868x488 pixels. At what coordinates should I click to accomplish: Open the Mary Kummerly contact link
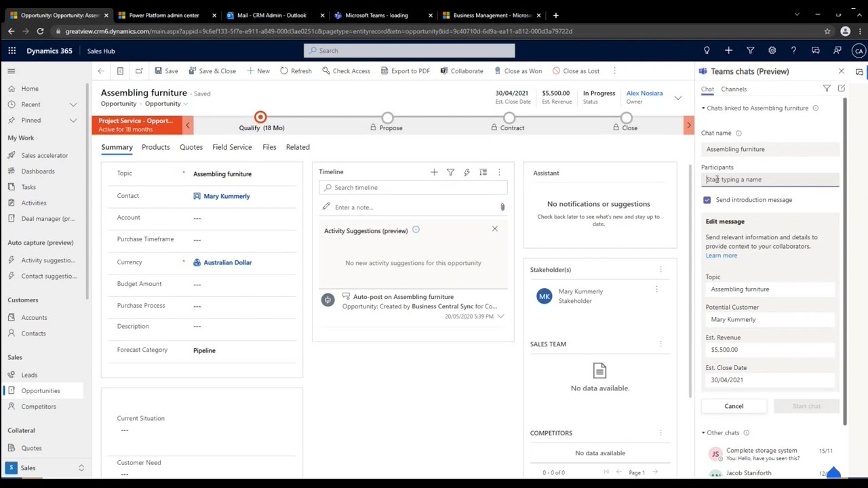pos(226,196)
